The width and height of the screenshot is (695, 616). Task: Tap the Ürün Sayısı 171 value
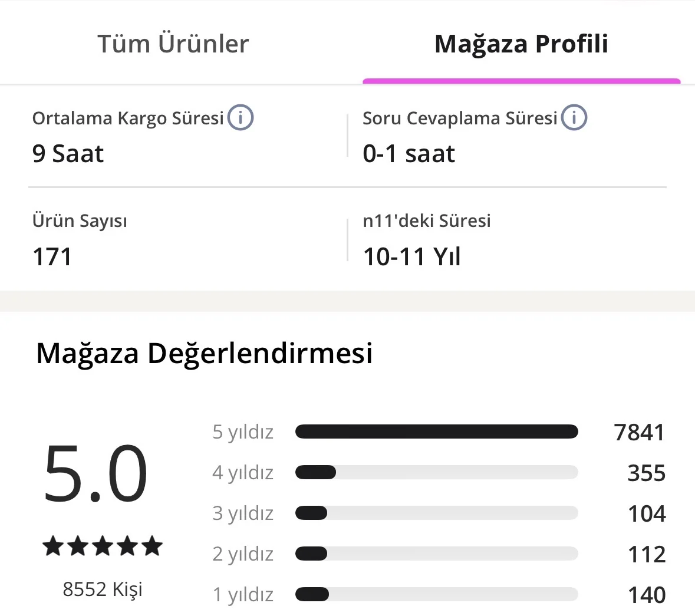[x=52, y=257]
